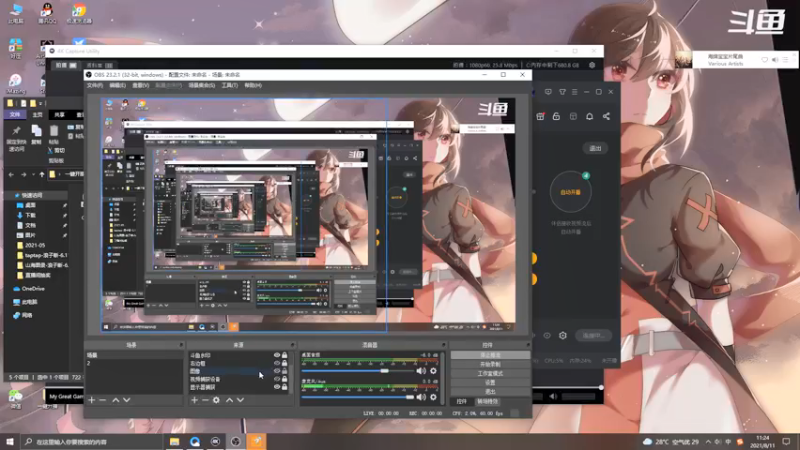Open 查看(V) menu in OBS
This screenshot has height=450, width=800.
pos(140,85)
